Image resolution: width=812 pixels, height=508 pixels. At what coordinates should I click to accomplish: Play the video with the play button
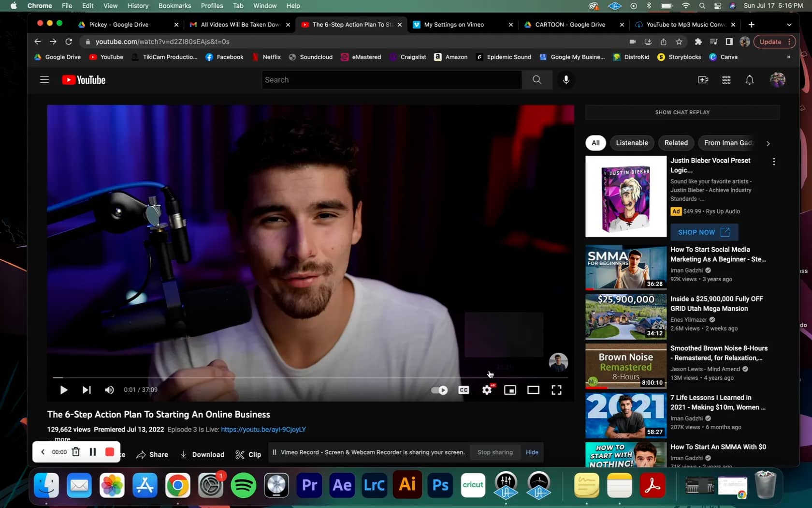(x=63, y=390)
